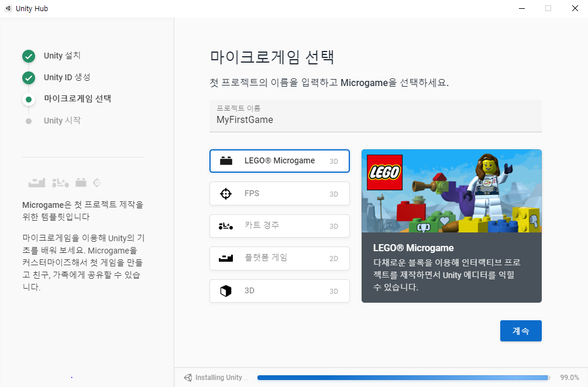Click the red LEGO logo in preview
Image resolution: width=588 pixels, height=387 pixels.
384,172
